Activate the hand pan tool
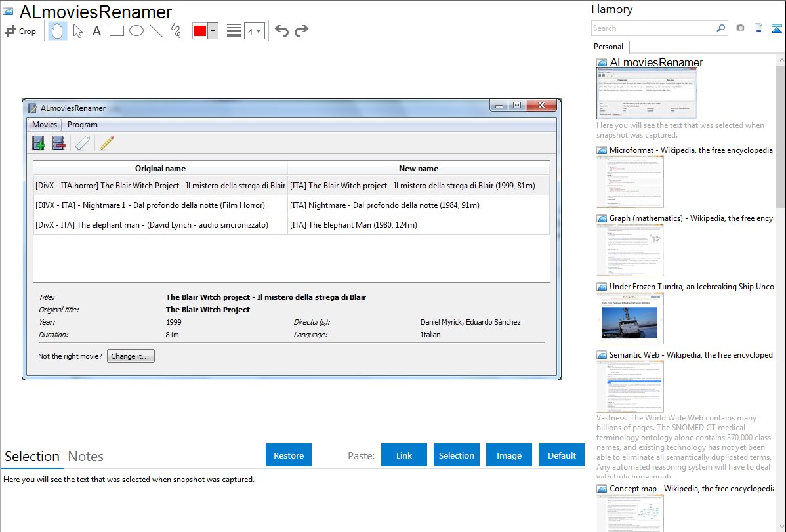This screenshot has height=532, width=786. (x=58, y=31)
